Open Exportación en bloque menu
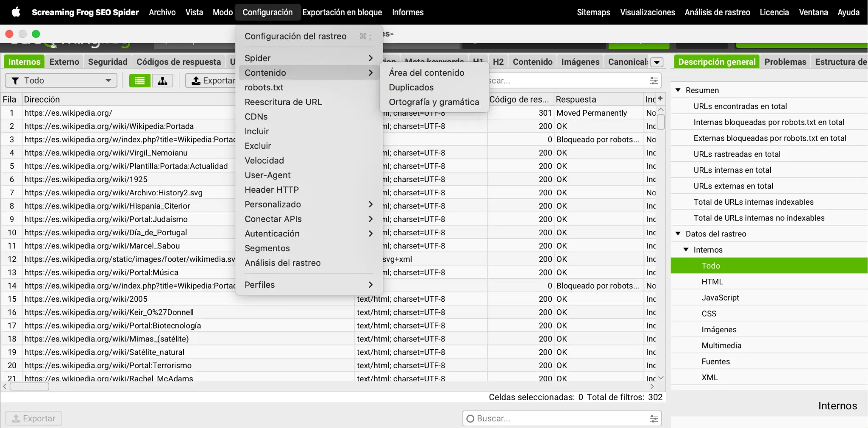 coord(342,12)
